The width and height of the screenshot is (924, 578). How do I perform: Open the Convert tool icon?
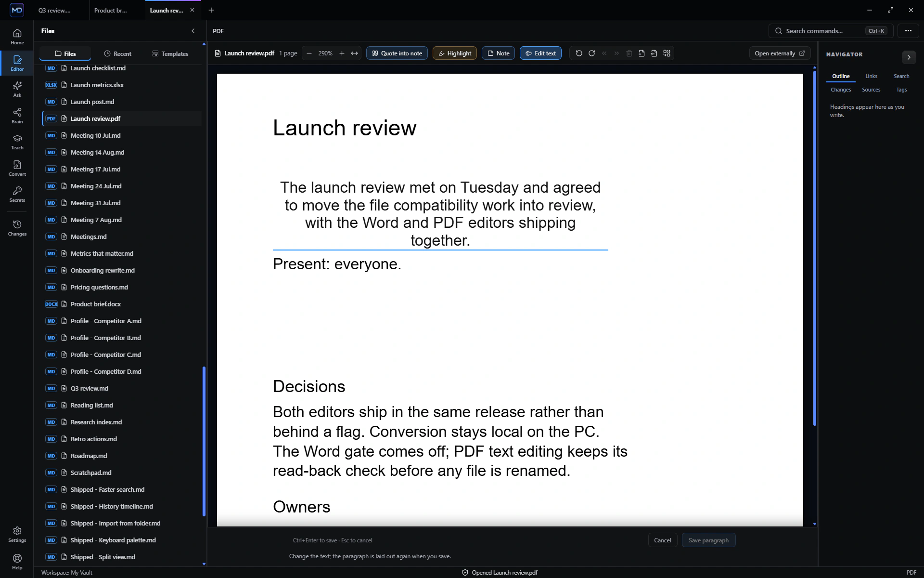click(x=17, y=168)
